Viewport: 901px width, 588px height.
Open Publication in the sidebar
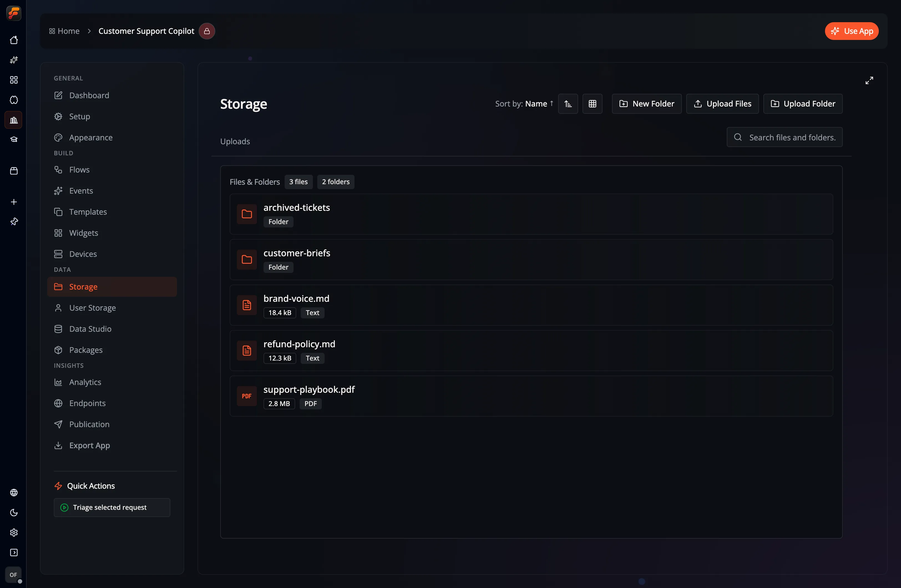[112, 424]
